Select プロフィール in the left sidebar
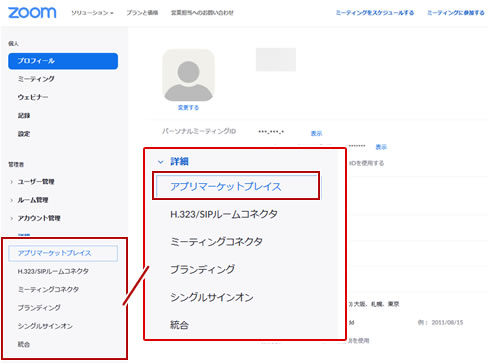488x363 pixels. (63, 61)
